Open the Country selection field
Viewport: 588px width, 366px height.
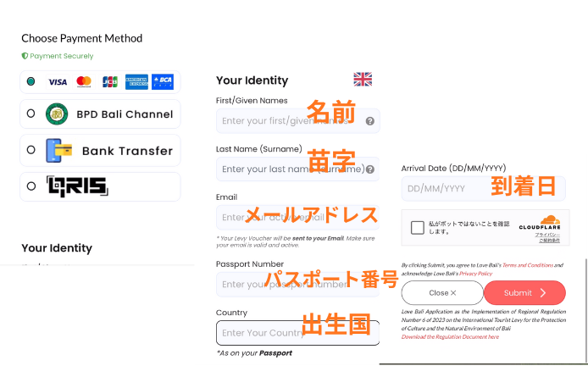[x=297, y=333]
